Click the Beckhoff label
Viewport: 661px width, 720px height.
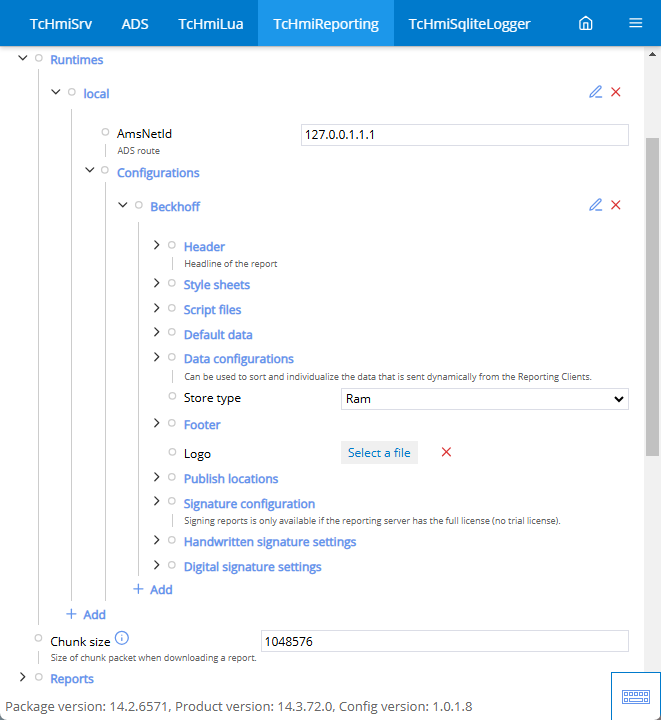tap(175, 207)
